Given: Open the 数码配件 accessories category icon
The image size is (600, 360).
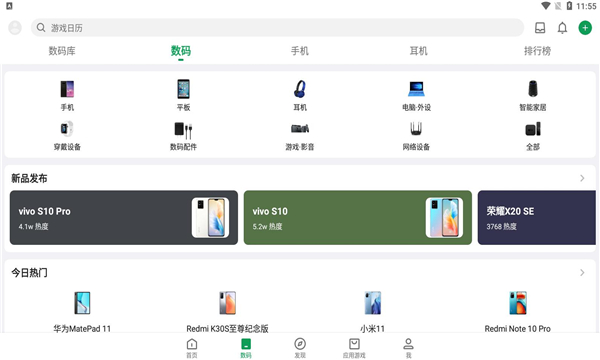Looking at the screenshot, I should [x=183, y=130].
